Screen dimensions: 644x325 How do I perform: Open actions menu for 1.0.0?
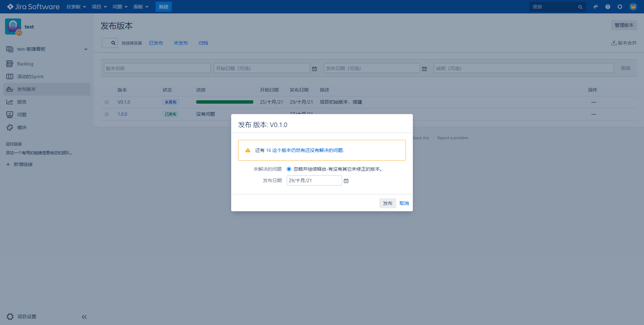click(x=594, y=114)
